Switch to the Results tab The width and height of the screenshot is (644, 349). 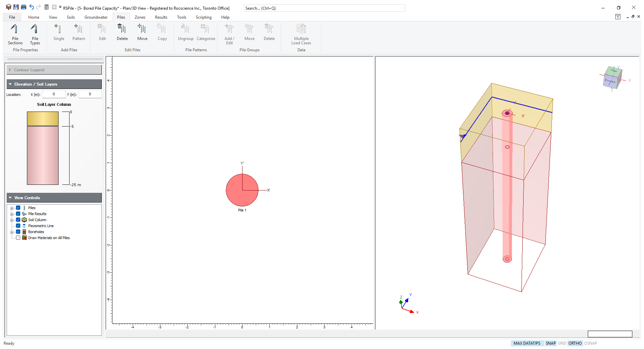[x=161, y=17]
